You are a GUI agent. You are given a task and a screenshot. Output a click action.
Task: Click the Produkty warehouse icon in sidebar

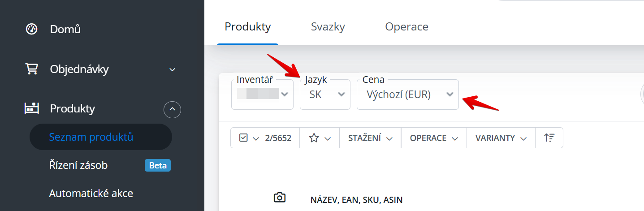31,108
